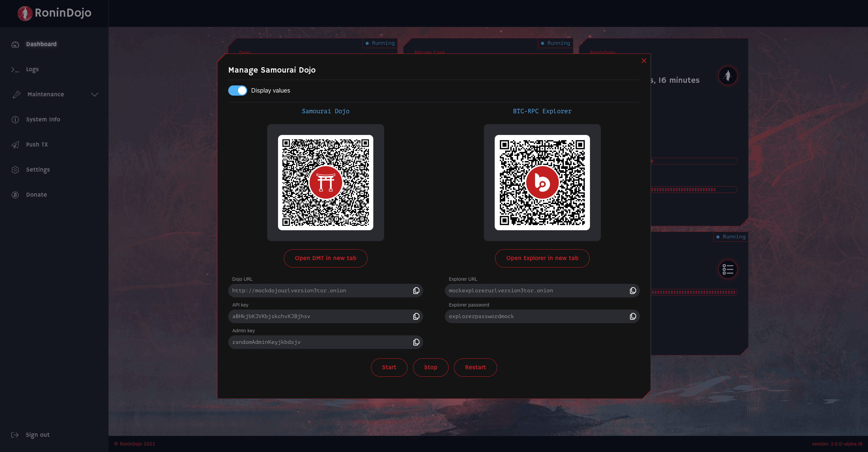
Task: Click the Maintenance wrench icon
Action: click(x=16, y=95)
